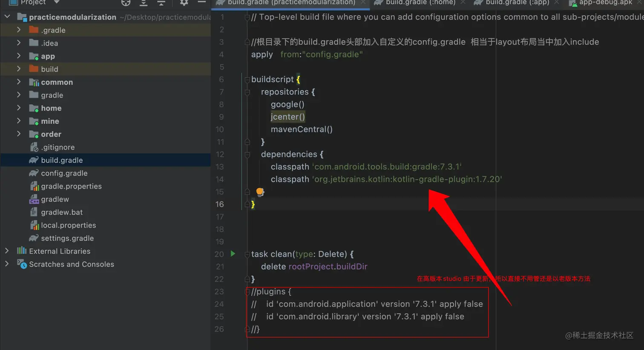Click rootProject.buildDir on line 21
644x350 pixels.
pos(328,267)
